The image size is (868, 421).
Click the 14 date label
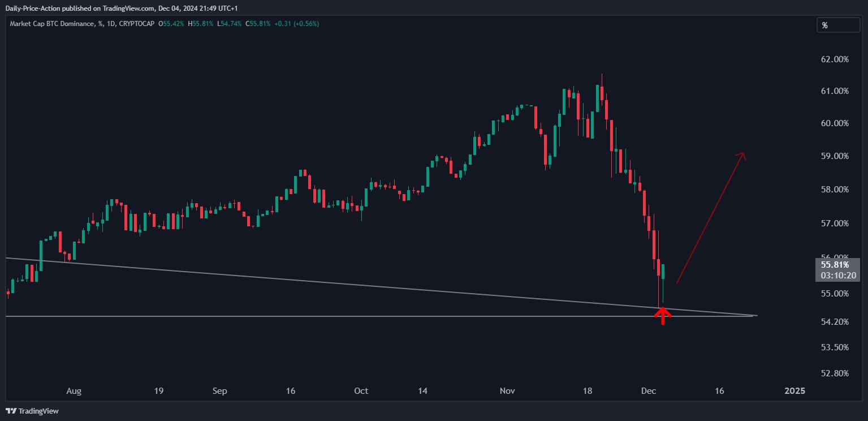pyautogui.click(x=422, y=391)
